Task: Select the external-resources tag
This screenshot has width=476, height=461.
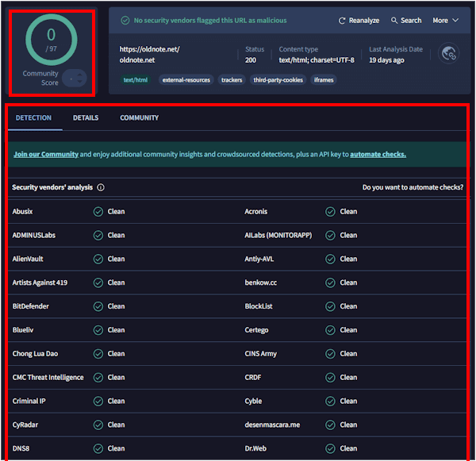Action: coord(186,80)
